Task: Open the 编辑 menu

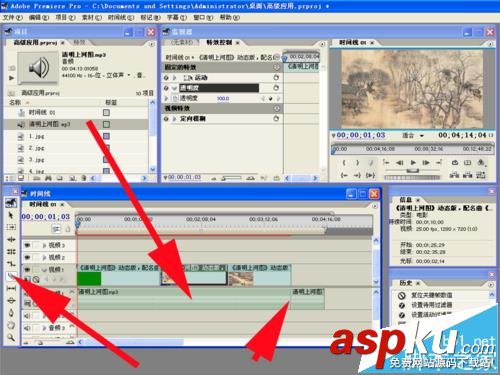Action: coord(39,17)
